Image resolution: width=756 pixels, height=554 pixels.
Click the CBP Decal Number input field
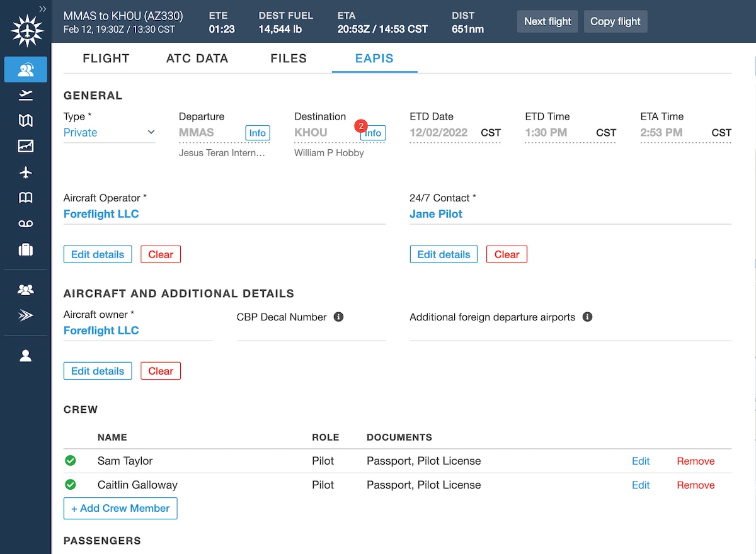point(311,332)
